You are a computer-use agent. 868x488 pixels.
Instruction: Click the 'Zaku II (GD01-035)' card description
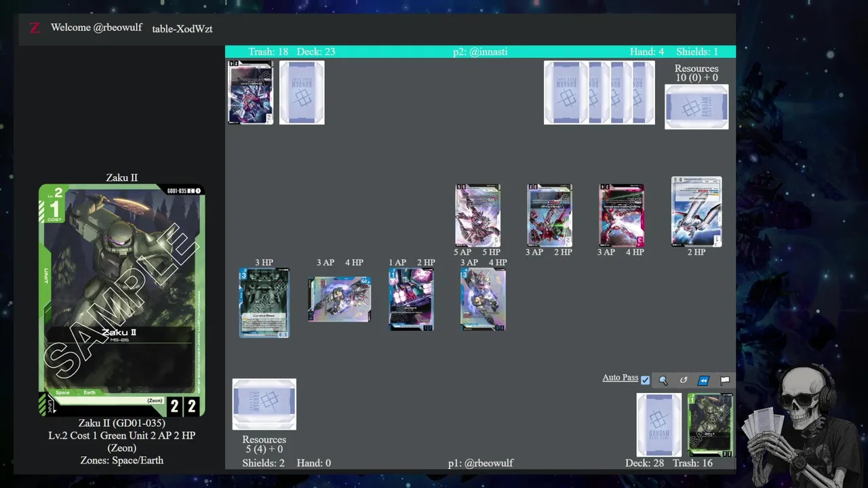click(x=122, y=423)
